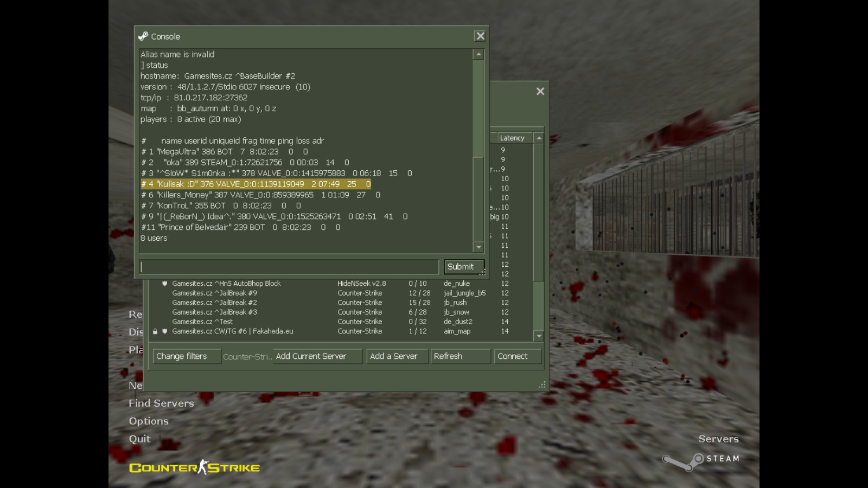Click Servers link above the Steam logo
The image size is (868, 488).
coord(718,439)
